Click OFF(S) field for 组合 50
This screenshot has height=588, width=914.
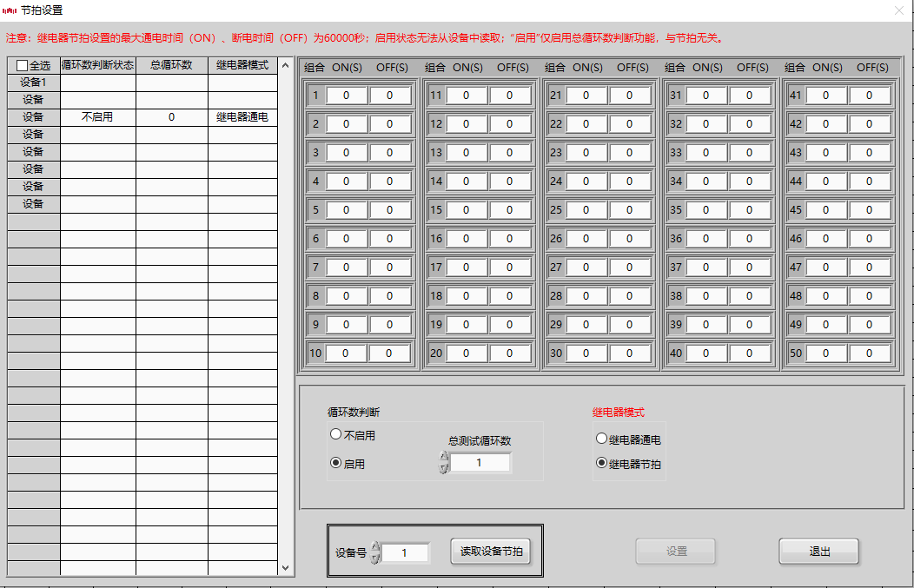[869, 353]
